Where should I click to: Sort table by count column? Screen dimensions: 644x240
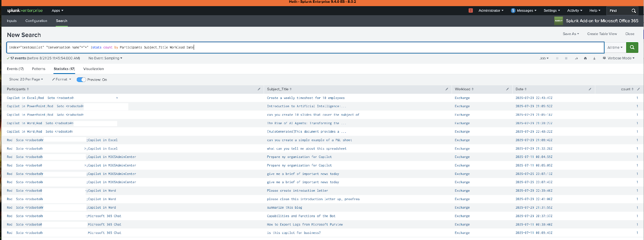[x=627, y=89]
